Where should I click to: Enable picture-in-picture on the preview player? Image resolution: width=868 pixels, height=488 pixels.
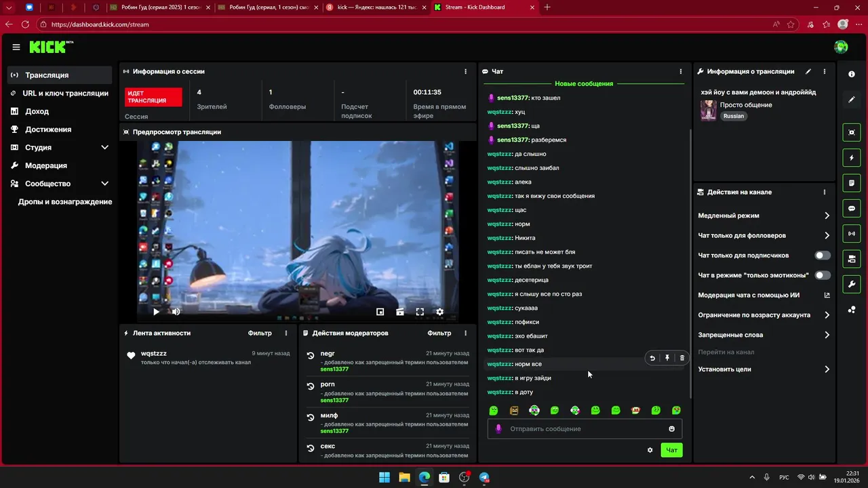pos(380,312)
